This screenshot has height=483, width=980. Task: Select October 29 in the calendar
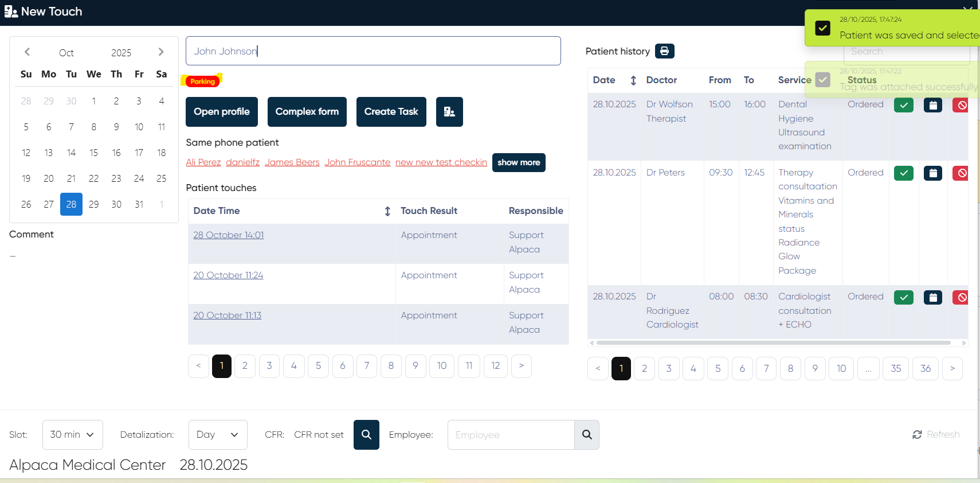click(x=94, y=204)
